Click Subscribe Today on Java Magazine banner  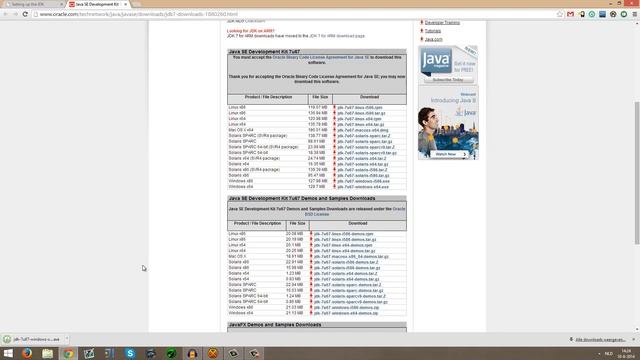point(448,80)
